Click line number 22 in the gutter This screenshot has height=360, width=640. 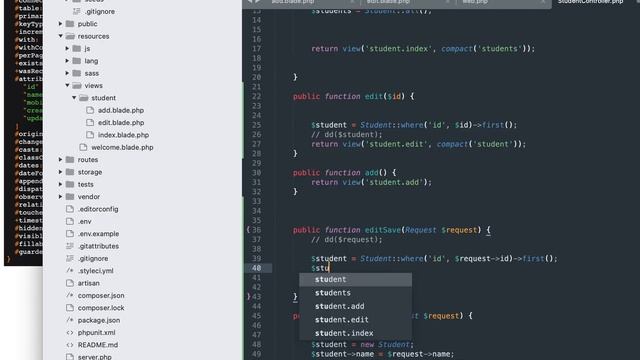coord(256,96)
